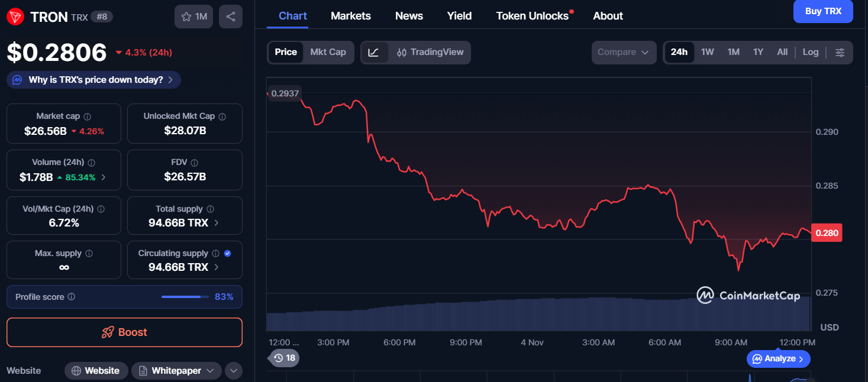The image size is (868, 382).
Task: Click the Max. supply info icon
Action: [89, 253]
